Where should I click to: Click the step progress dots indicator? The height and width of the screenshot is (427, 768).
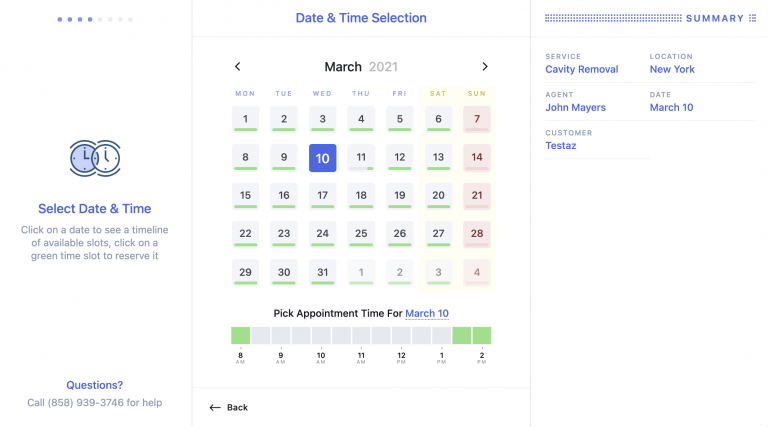(95, 19)
